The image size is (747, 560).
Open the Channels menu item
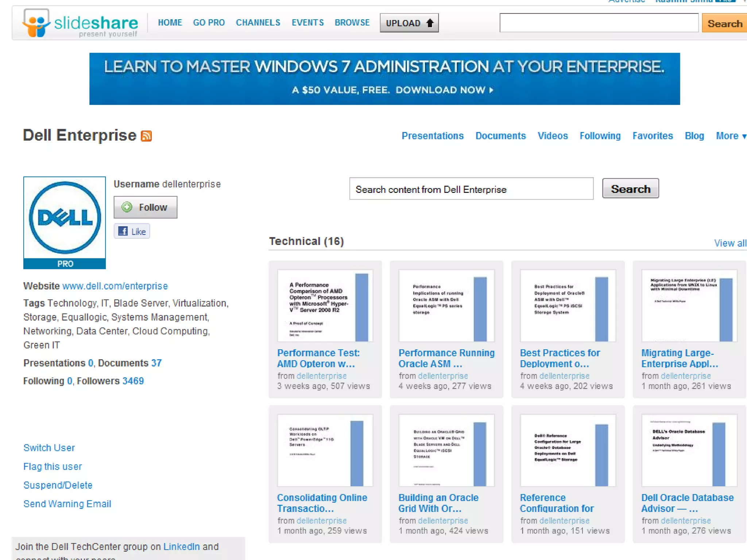258,23
